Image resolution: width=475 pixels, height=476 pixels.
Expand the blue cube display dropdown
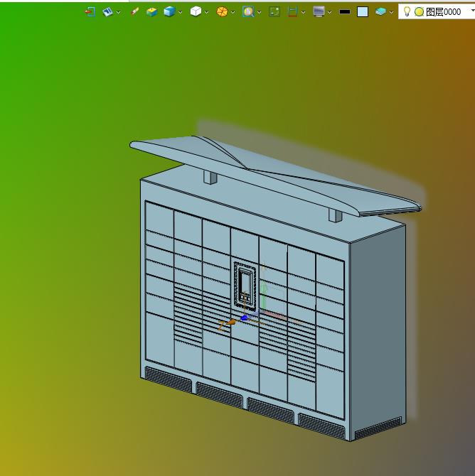(180, 13)
